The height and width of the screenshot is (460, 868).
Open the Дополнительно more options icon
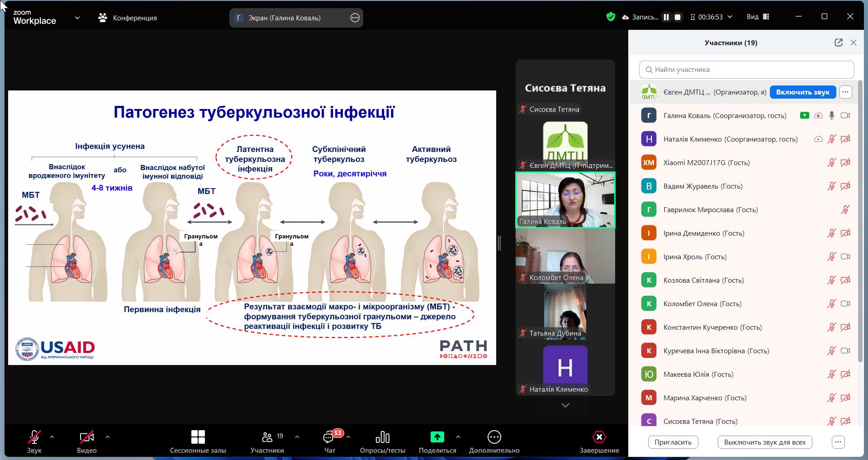[x=494, y=437]
